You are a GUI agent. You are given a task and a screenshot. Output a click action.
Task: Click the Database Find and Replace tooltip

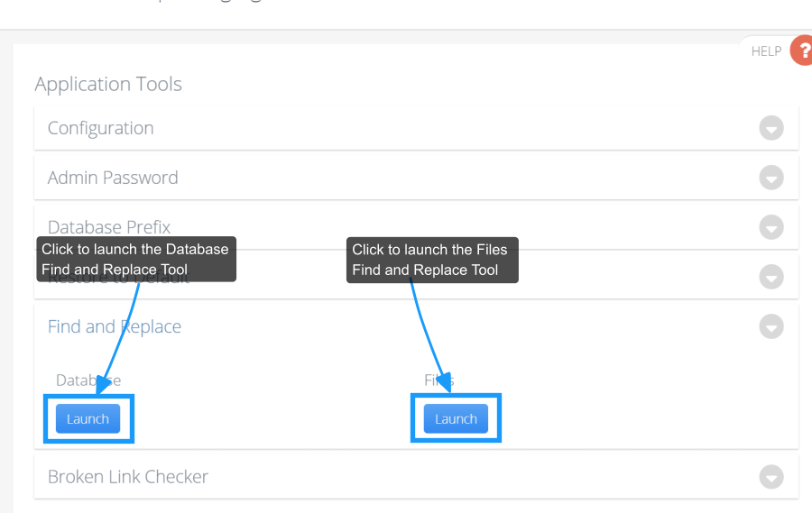136,260
